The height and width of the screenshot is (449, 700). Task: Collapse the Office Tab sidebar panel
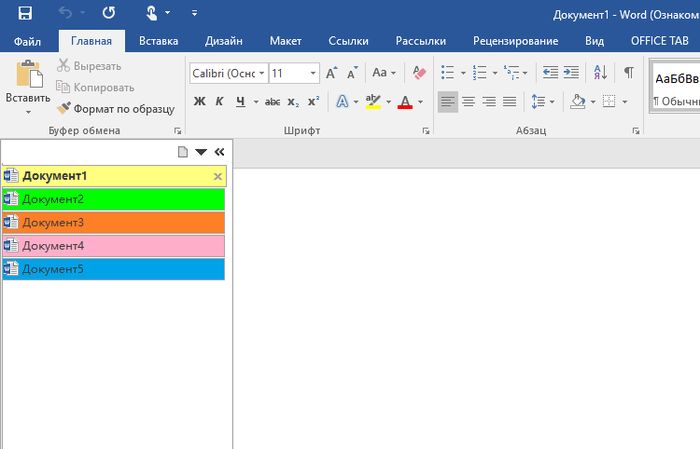(220, 152)
